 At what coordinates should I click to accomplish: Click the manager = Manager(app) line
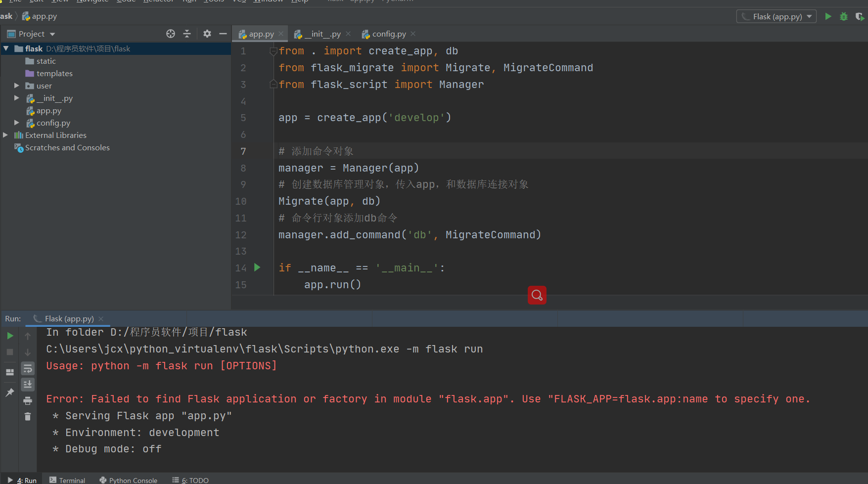click(349, 168)
